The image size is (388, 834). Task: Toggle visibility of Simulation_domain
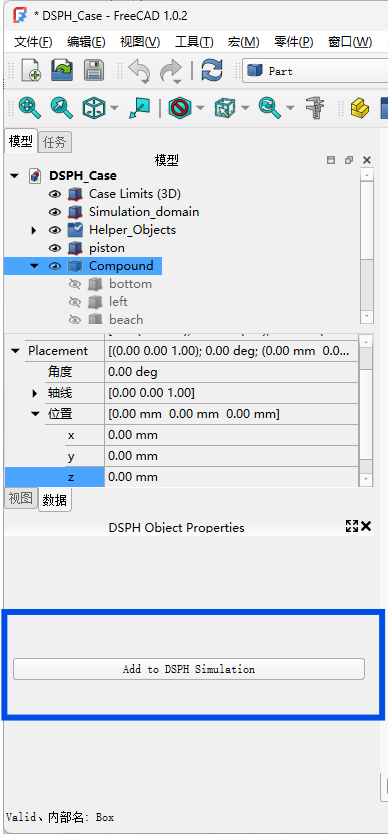55,212
